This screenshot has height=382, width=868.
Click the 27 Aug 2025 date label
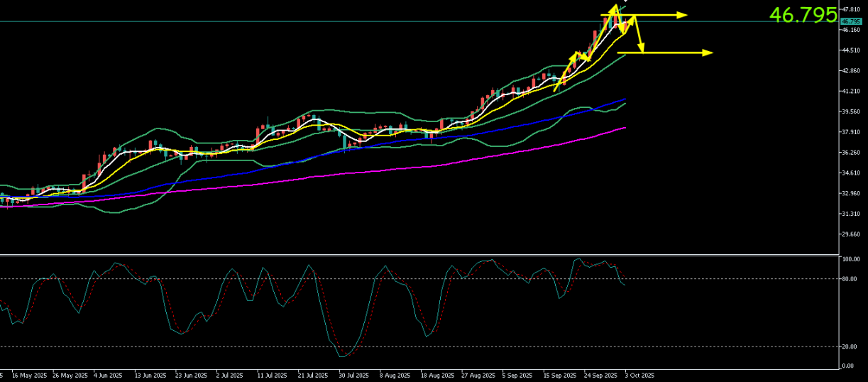476,375
